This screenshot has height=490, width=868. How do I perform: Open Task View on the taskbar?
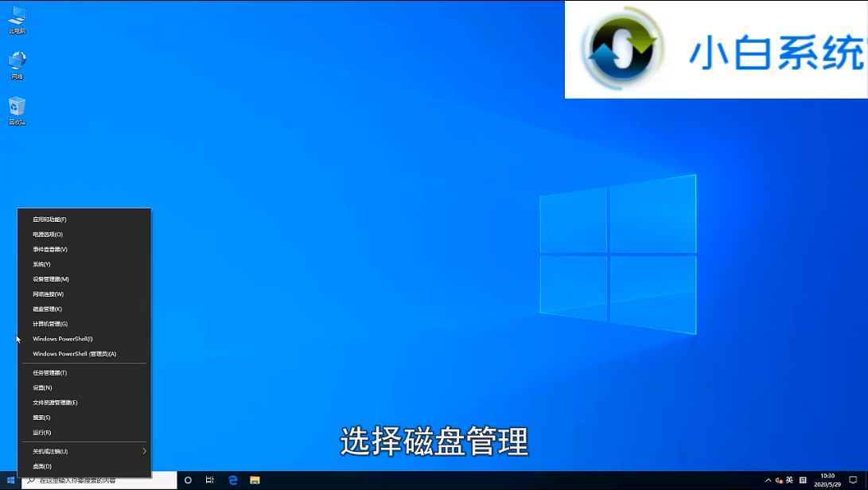[x=209, y=480]
